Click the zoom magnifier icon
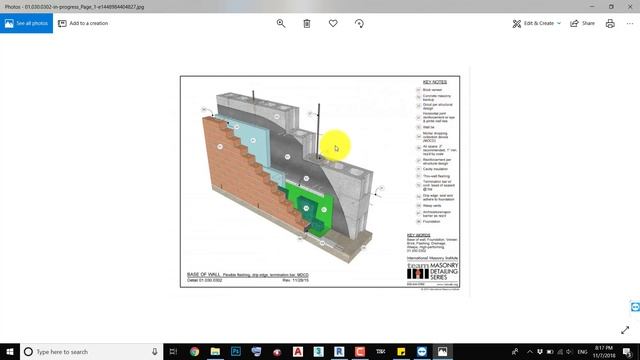This screenshot has height=360, width=640. click(x=281, y=23)
